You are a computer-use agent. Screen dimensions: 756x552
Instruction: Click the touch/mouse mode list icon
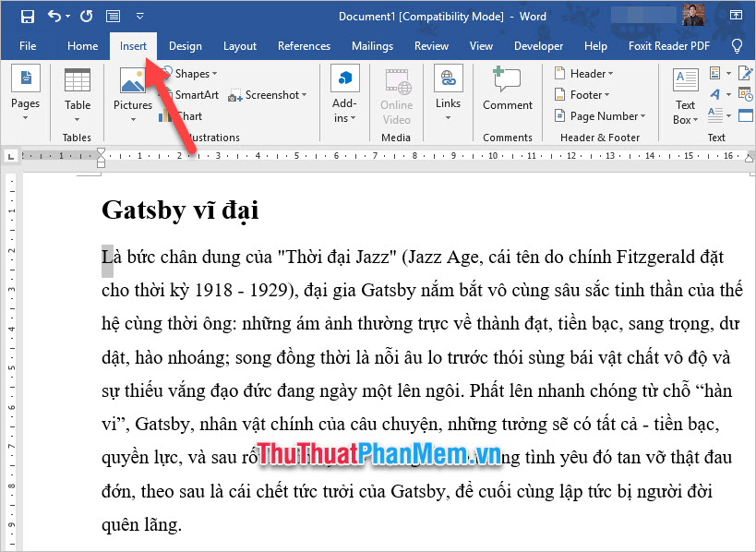click(114, 17)
